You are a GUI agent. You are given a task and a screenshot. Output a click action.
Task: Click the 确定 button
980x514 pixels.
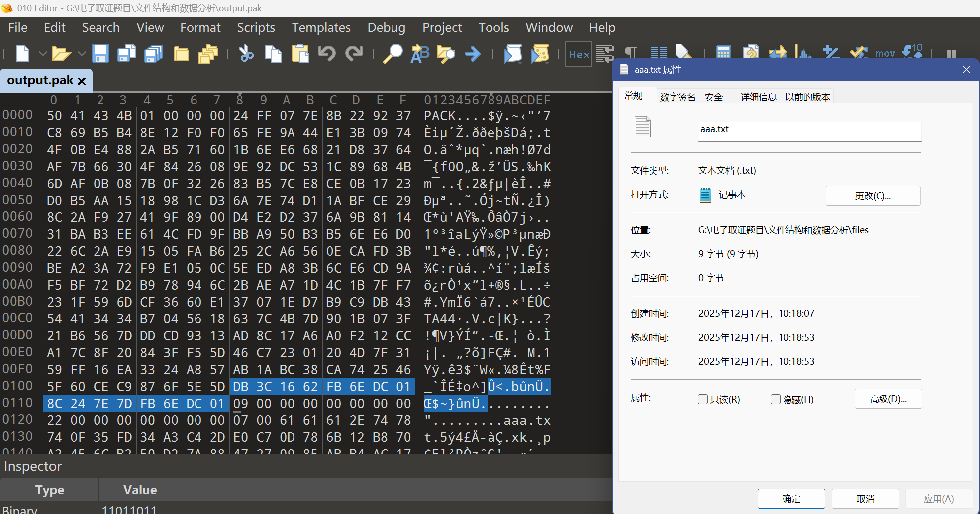(x=791, y=499)
